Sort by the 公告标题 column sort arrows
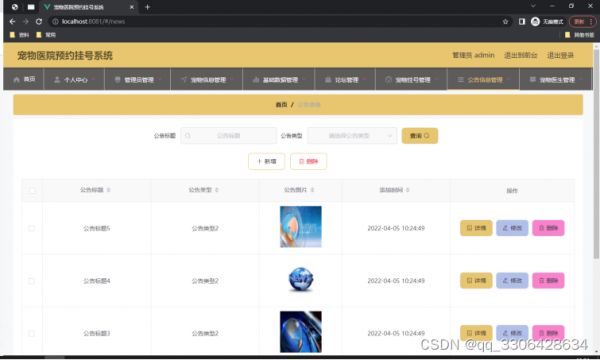The height and width of the screenshot is (360, 600). click(108, 190)
